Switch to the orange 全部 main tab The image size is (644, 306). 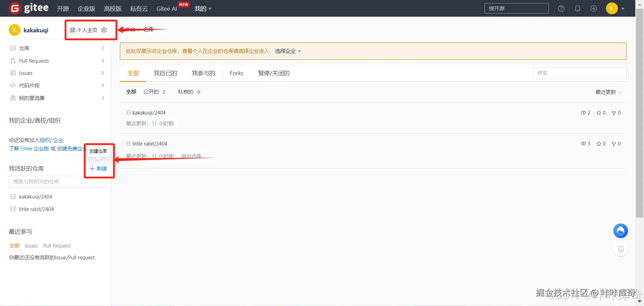tap(133, 73)
